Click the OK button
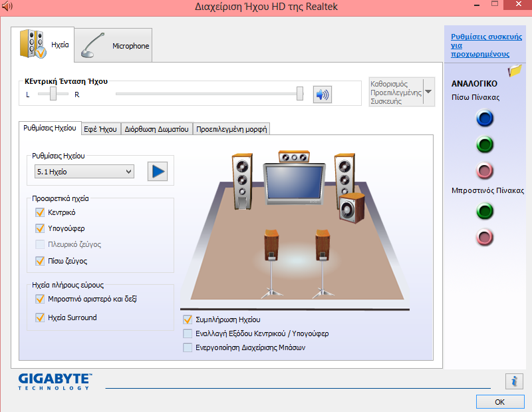 [x=500, y=402]
